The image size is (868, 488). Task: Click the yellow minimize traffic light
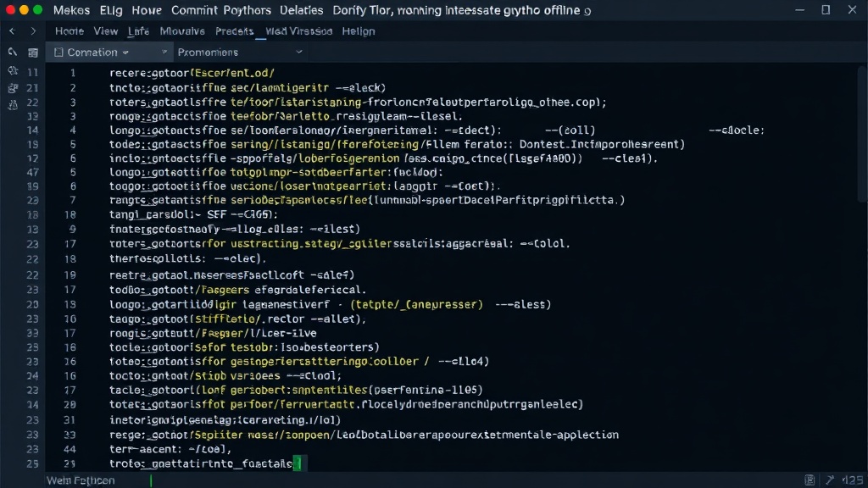pyautogui.click(x=24, y=10)
